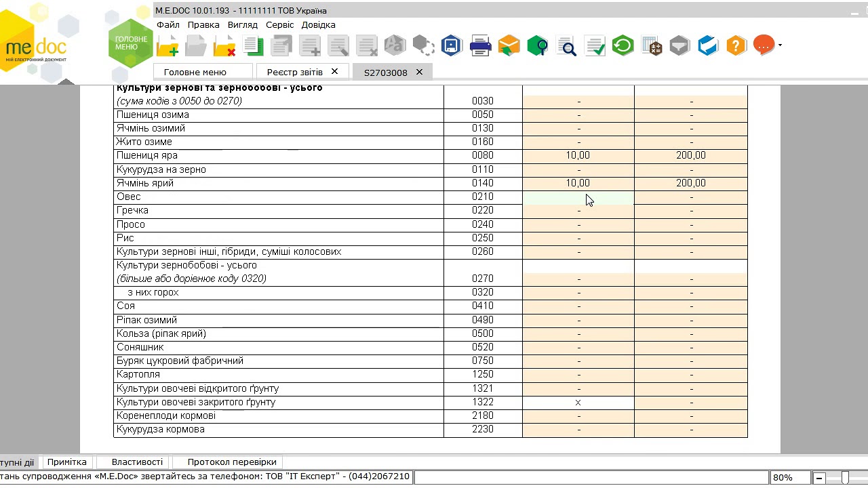Viewport: 868px width, 488px height.
Task: Click the Жито озиме row label
Action: click(144, 142)
